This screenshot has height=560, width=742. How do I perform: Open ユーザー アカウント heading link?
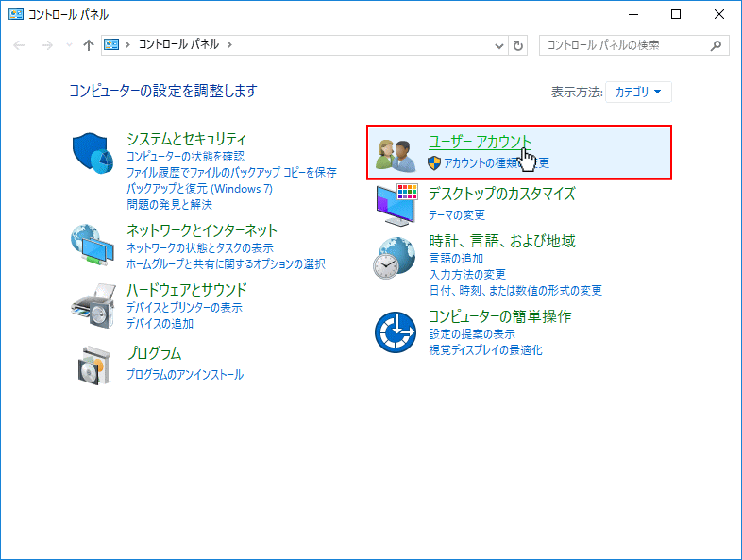pos(480,141)
